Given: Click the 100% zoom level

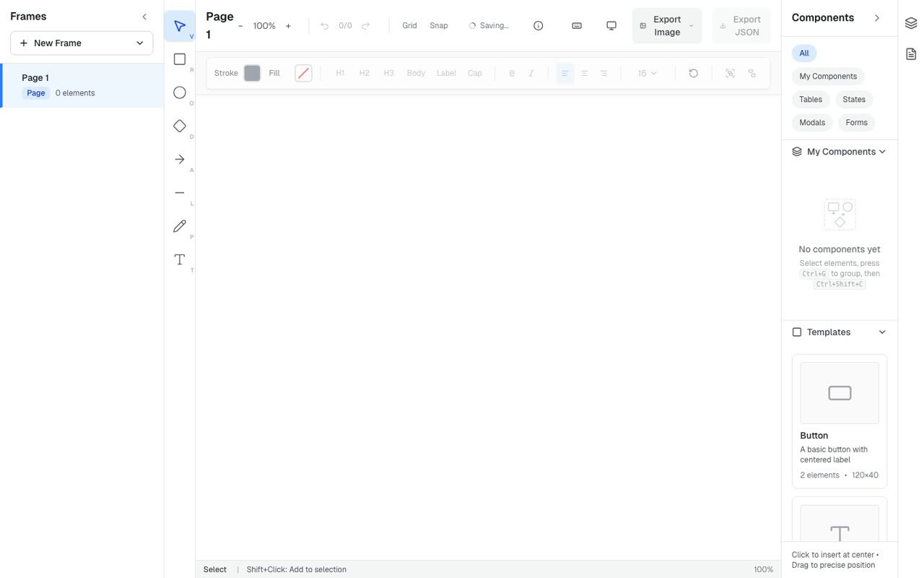Looking at the screenshot, I should 264,26.
